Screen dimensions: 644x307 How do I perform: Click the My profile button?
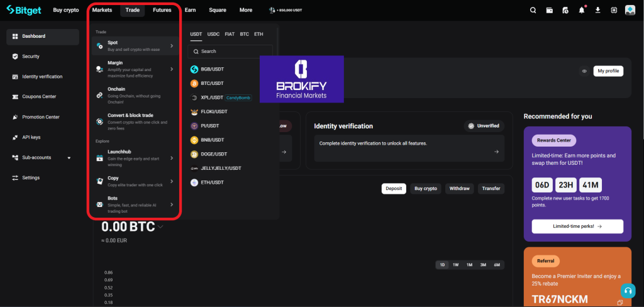pos(608,71)
